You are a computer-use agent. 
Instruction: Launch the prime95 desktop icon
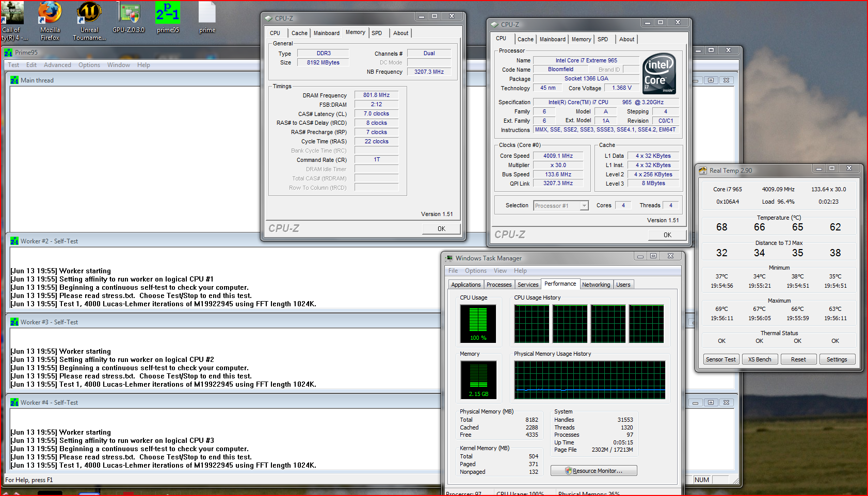pos(168,18)
